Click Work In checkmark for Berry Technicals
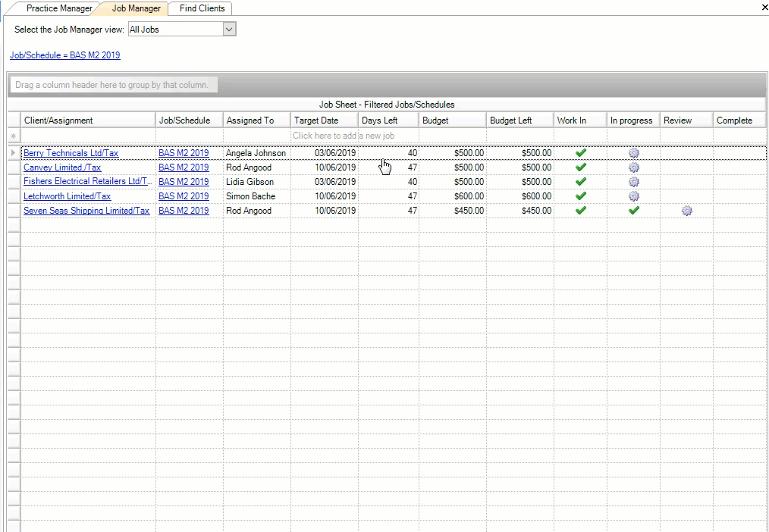 pos(581,153)
